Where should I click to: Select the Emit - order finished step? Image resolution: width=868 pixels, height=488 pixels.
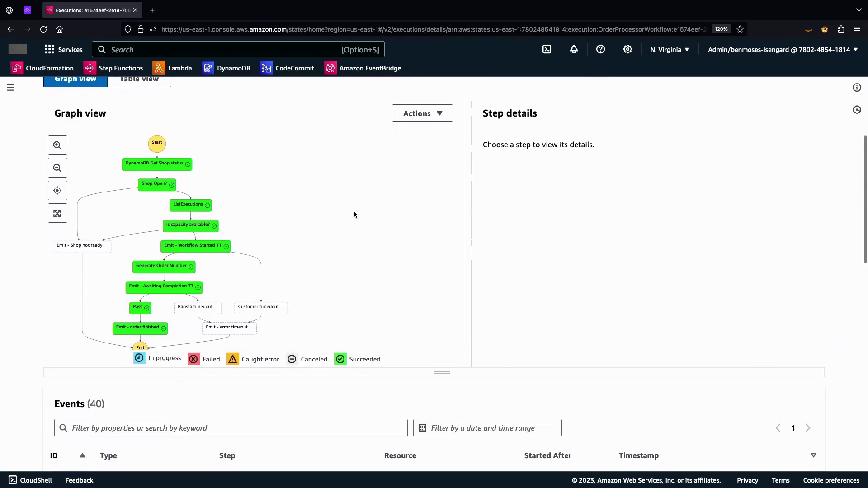click(140, 328)
